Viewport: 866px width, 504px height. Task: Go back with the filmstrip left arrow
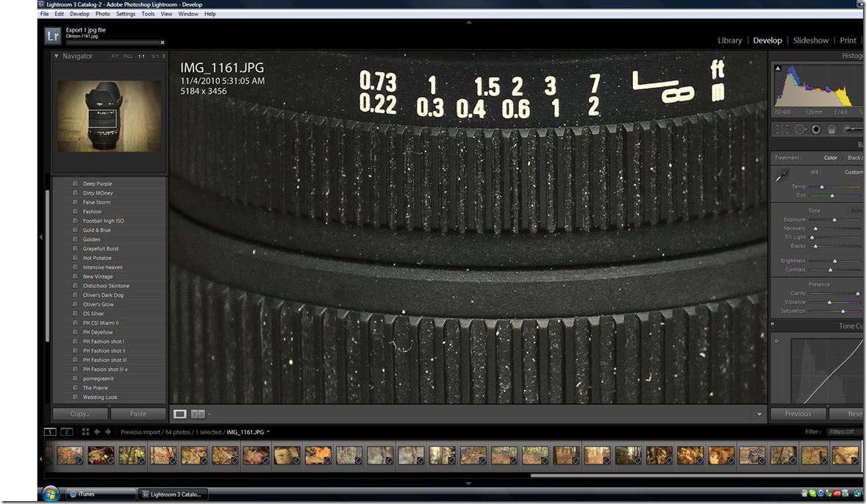96,432
